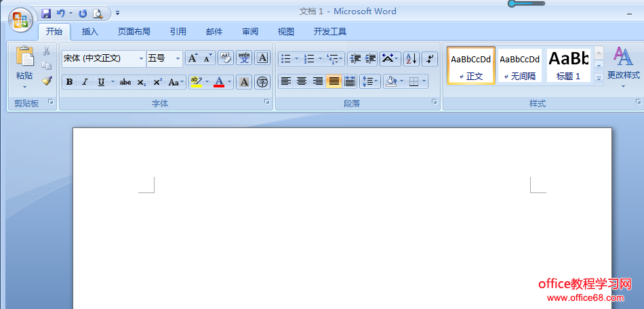The image size is (644, 309).
Task: Apply multilevel list
Action: tap(332, 59)
